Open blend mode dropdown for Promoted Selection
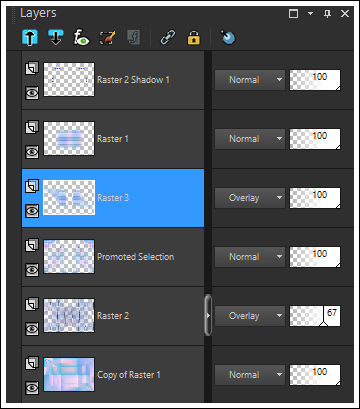 pos(250,257)
